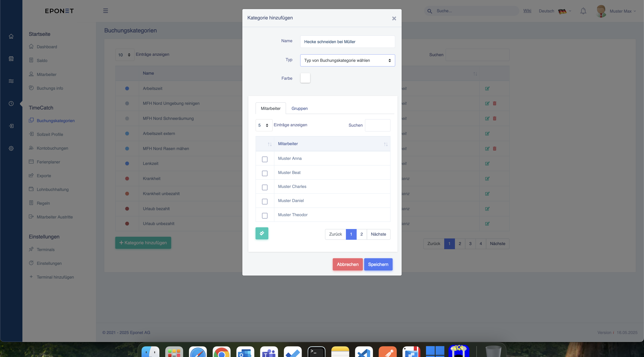Image resolution: width=644 pixels, height=357 pixels.
Task: Click the settings gear in left rail
Action: point(11,148)
